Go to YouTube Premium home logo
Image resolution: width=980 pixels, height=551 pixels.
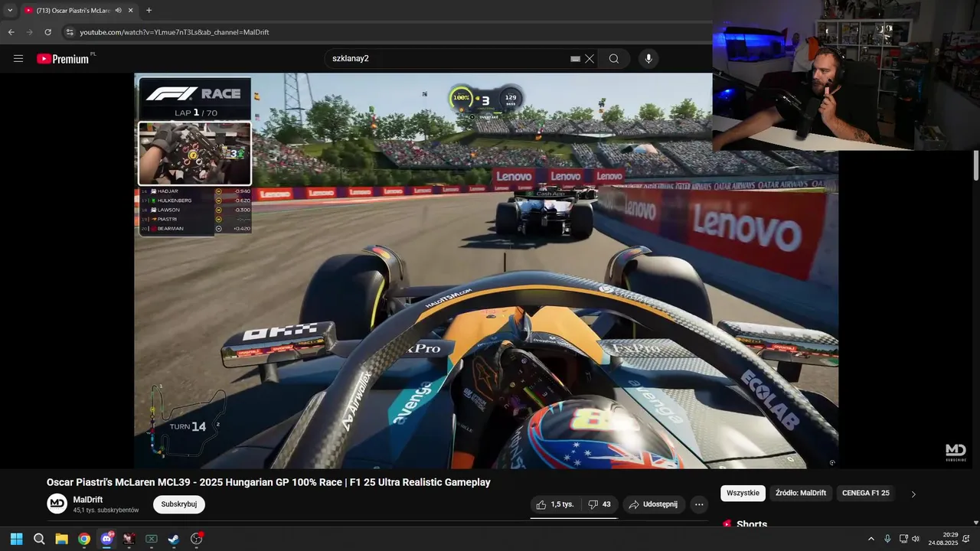[x=64, y=59]
